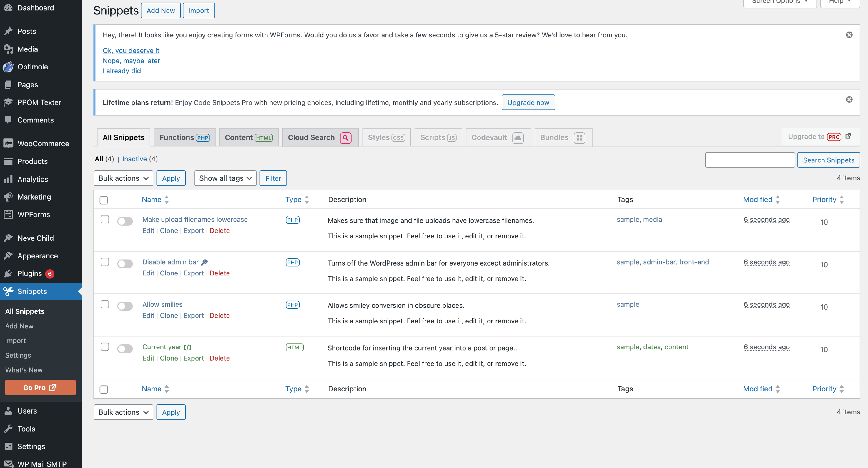Check the Current year snippet checkbox
Screen dimensions: 868x468
(105, 347)
